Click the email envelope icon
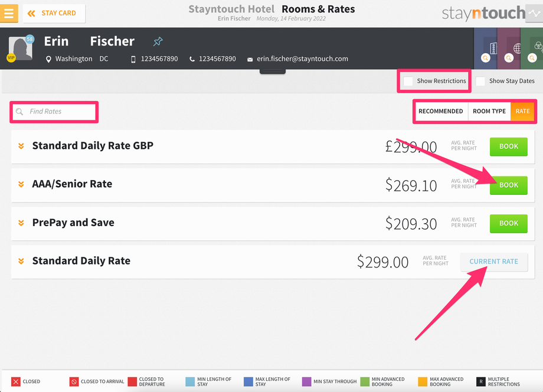Screen dimensions: 543x392 [x=250, y=60]
